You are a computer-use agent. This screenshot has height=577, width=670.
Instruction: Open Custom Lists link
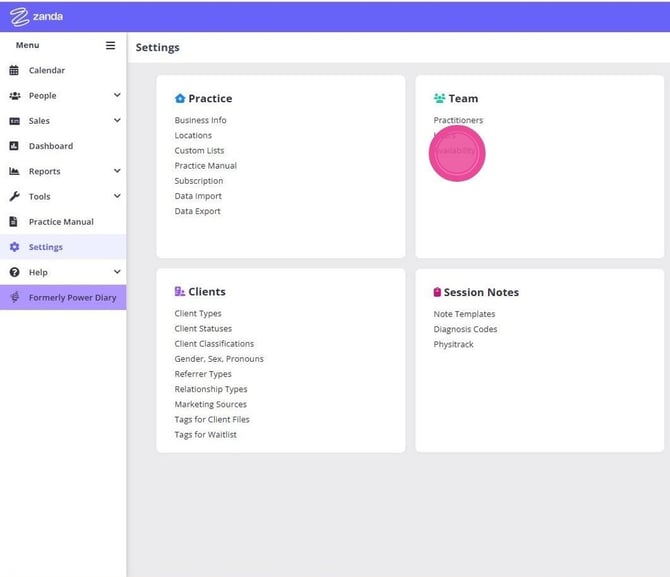coord(199,150)
